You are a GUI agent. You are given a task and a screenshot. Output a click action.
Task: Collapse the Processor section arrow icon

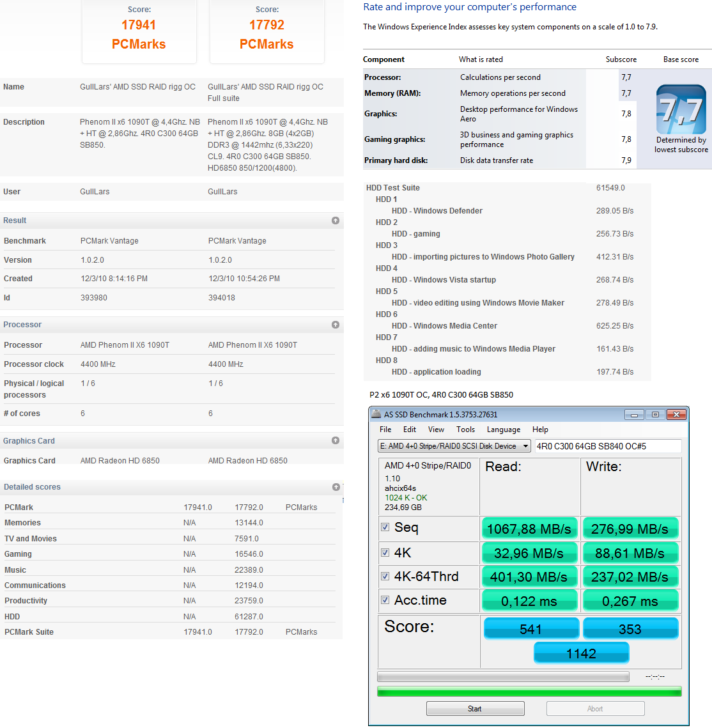click(x=335, y=325)
